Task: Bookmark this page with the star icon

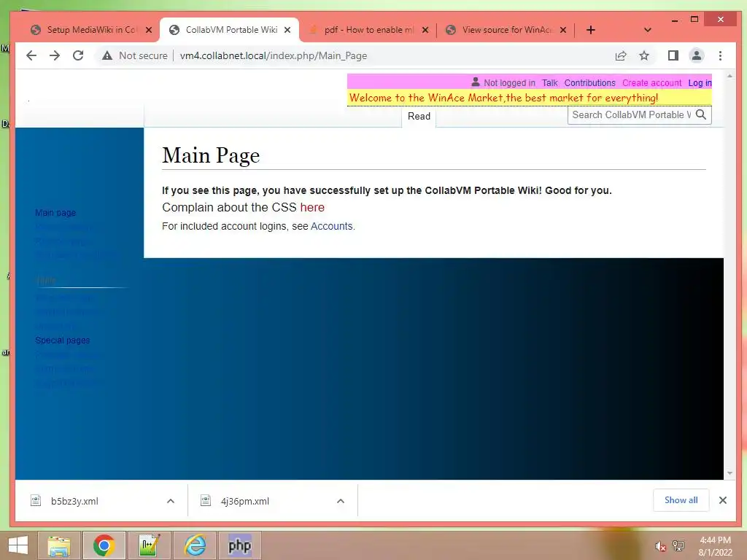Action: tap(644, 55)
